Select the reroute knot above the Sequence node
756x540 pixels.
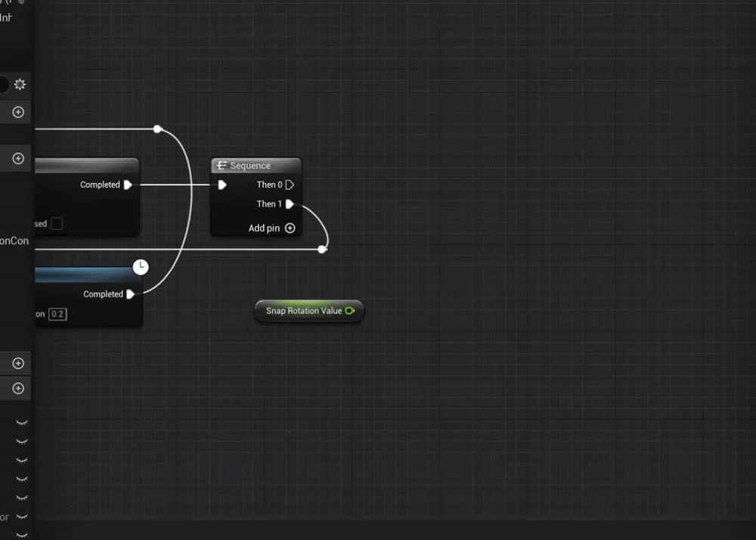157,129
